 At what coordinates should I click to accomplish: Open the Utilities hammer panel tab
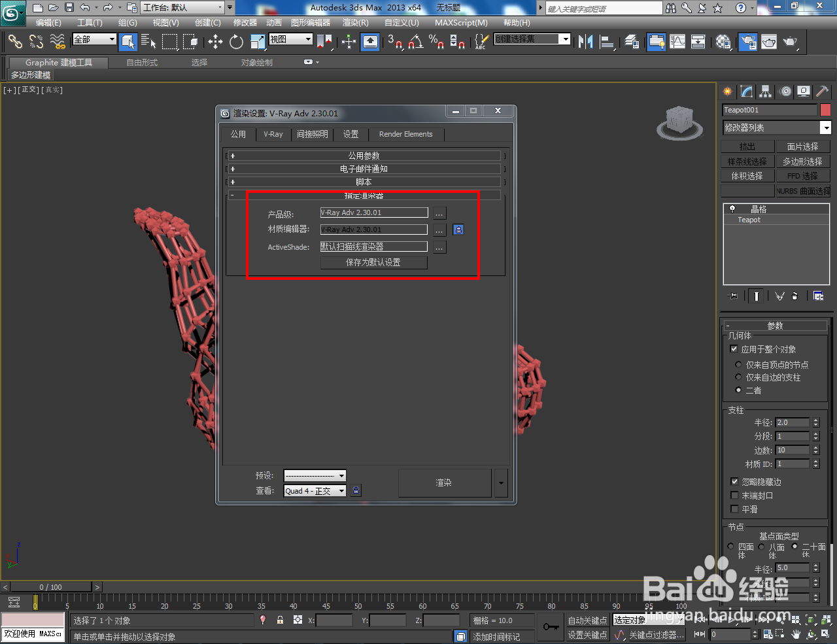tap(822, 92)
